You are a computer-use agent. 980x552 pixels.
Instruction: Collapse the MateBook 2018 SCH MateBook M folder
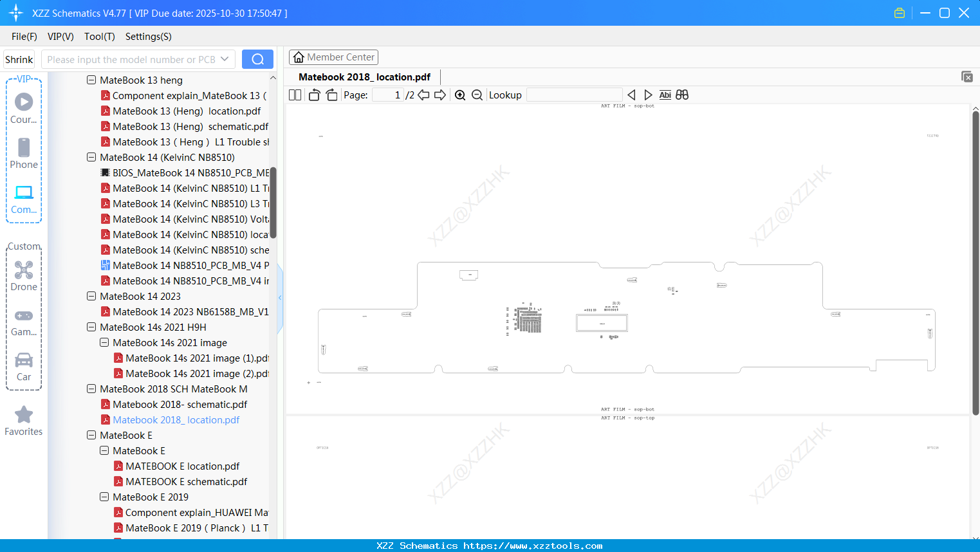tap(91, 389)
